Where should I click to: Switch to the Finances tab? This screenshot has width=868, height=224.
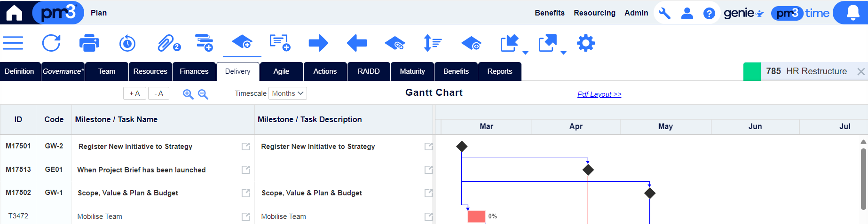(194, 71)
